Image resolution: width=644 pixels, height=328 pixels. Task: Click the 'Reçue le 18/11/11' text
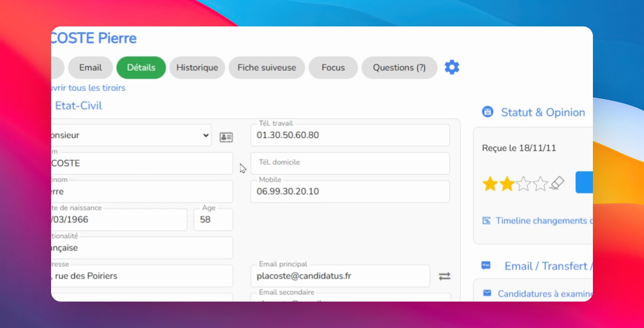(x=519, y=148)
